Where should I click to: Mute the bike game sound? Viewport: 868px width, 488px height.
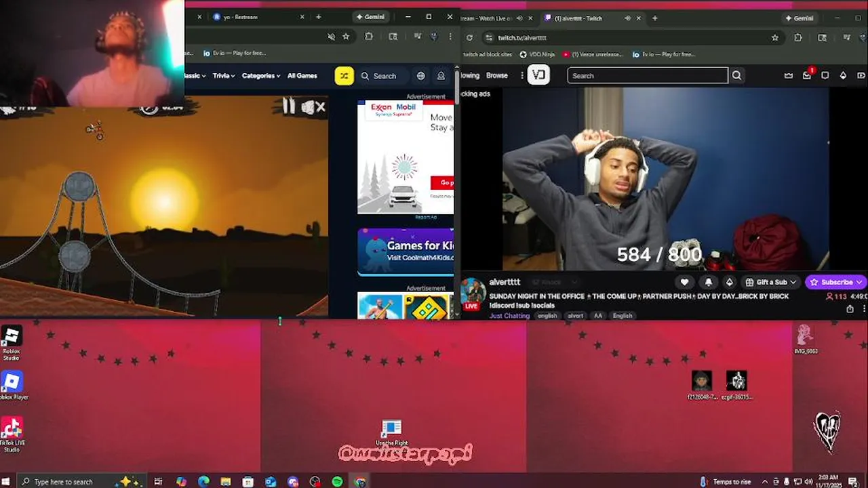pos(313,106)
